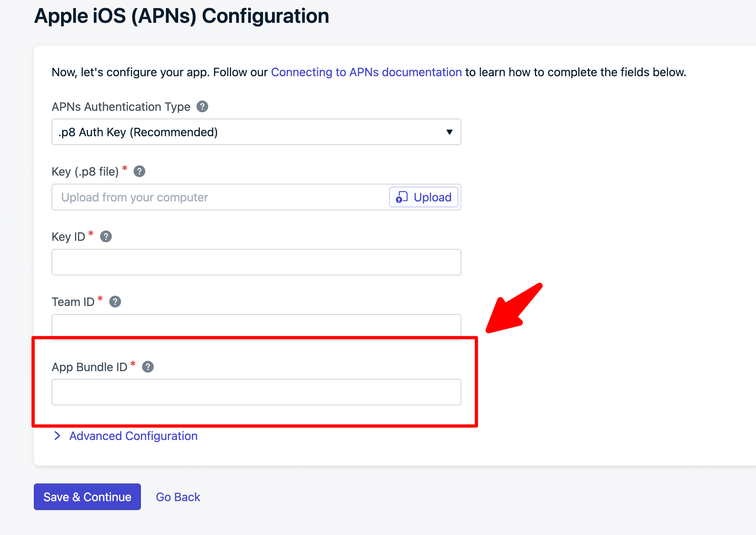
Task: Focus the Key ID input field
Action: pos(256,262)
